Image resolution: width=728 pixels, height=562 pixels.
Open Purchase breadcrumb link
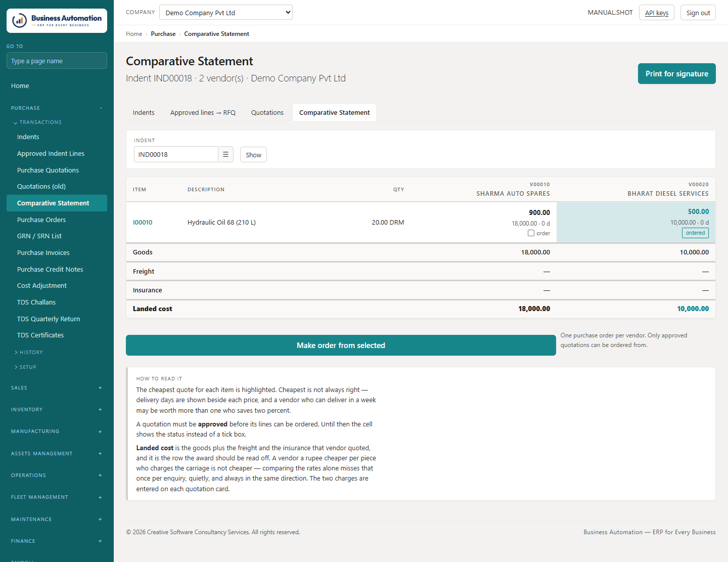click(x=163, y=34)
